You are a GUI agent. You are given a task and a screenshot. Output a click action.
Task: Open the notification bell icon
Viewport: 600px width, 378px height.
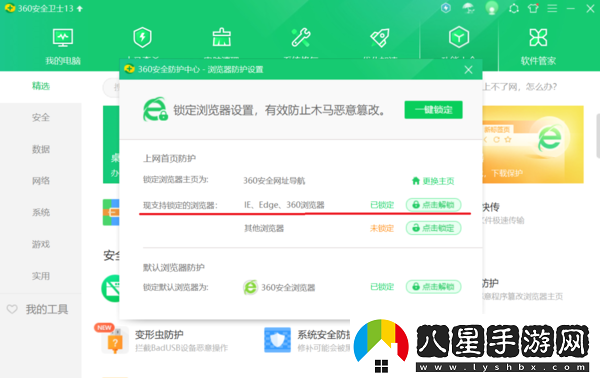pyautogui.click(x=514, y=8)
